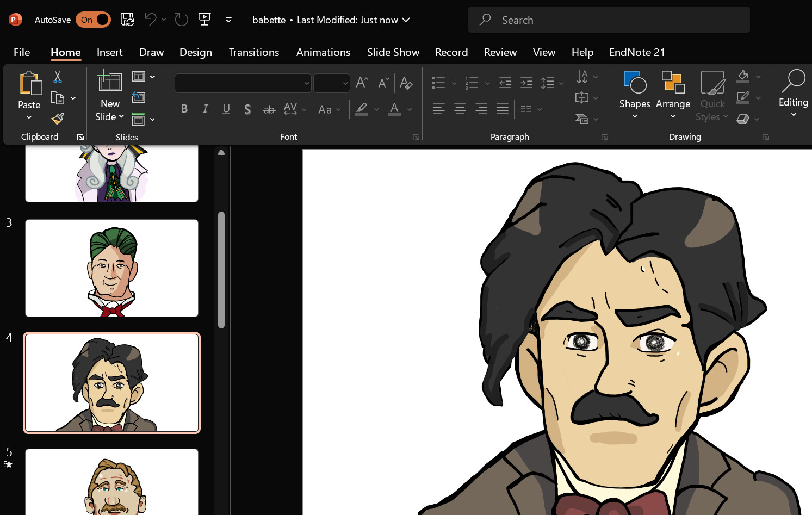Image resolution: width=812 pixels, height=515 pixels.
Task: Click the Shape Outline pen icon
Action: pyautogui.click(x=743, y=97)
